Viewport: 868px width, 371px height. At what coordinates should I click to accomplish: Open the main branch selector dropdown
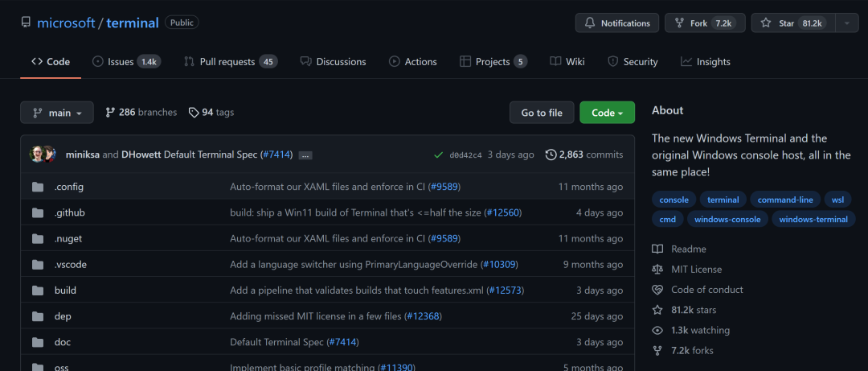pos(57,113)
